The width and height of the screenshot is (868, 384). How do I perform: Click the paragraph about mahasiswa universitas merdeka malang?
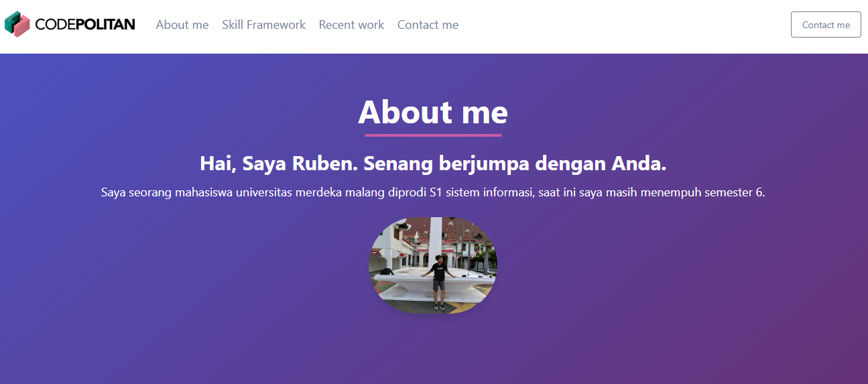click(433, 192)
